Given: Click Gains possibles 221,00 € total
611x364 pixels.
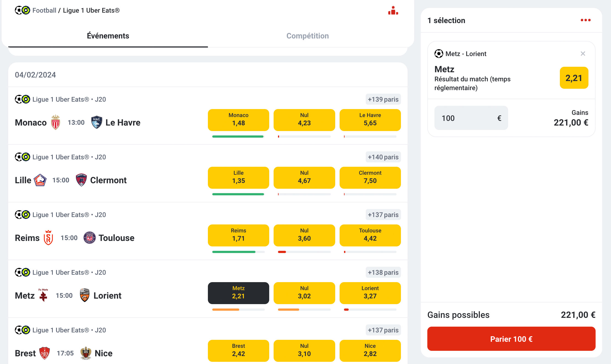Looking at the screenshot, I should [511, 315].
